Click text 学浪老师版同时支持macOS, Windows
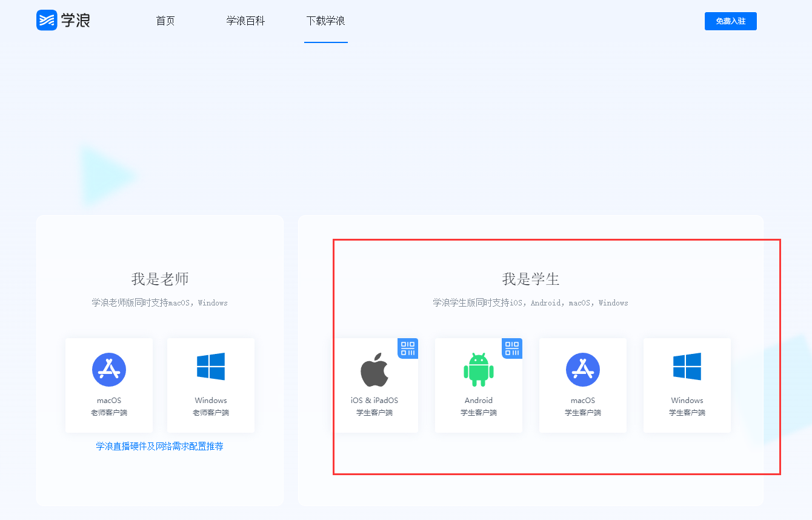 point(160,302)
